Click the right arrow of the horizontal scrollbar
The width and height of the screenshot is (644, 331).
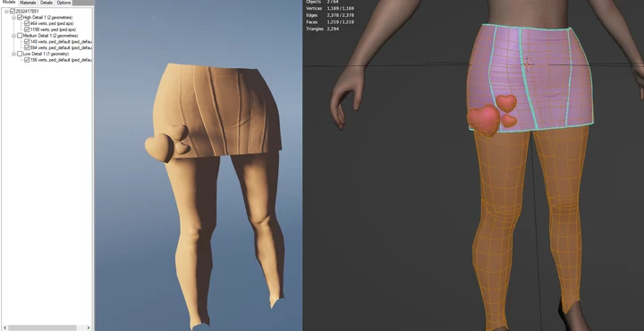(89, 327)
